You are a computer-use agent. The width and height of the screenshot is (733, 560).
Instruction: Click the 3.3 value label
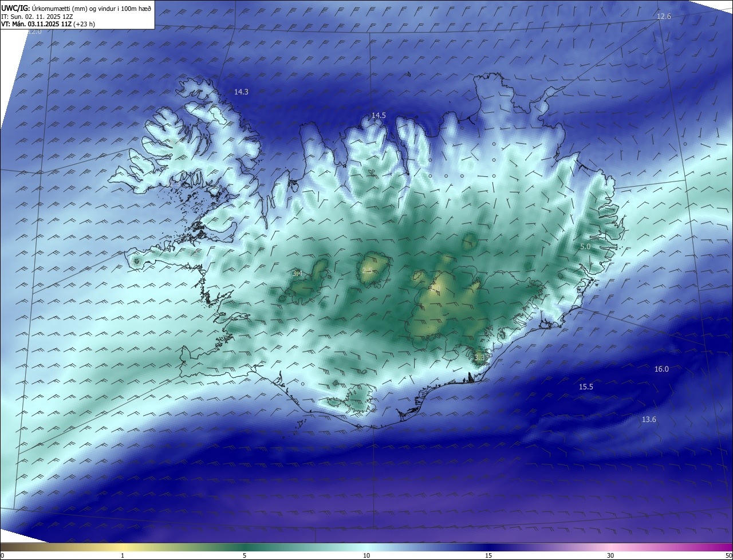click(479, 358)
